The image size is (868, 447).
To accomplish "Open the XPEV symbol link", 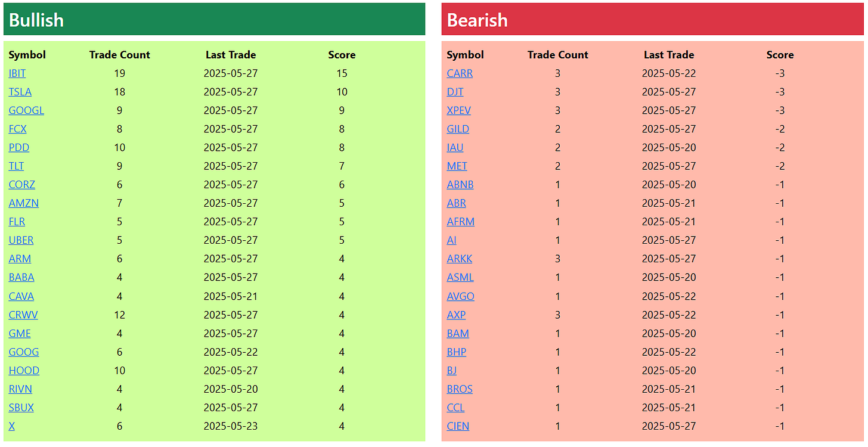I will pos(460,110).
